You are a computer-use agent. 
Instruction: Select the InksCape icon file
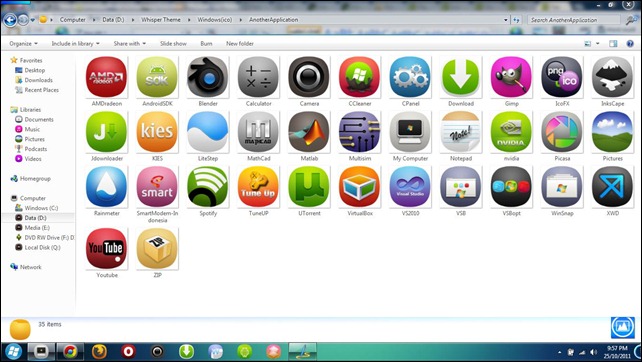(x=613, y=77)
